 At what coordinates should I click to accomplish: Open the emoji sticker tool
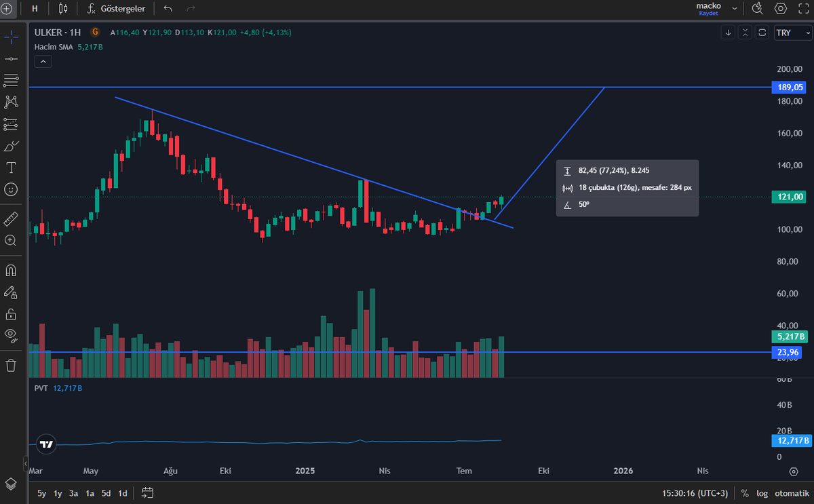click(x=10, y=189)
